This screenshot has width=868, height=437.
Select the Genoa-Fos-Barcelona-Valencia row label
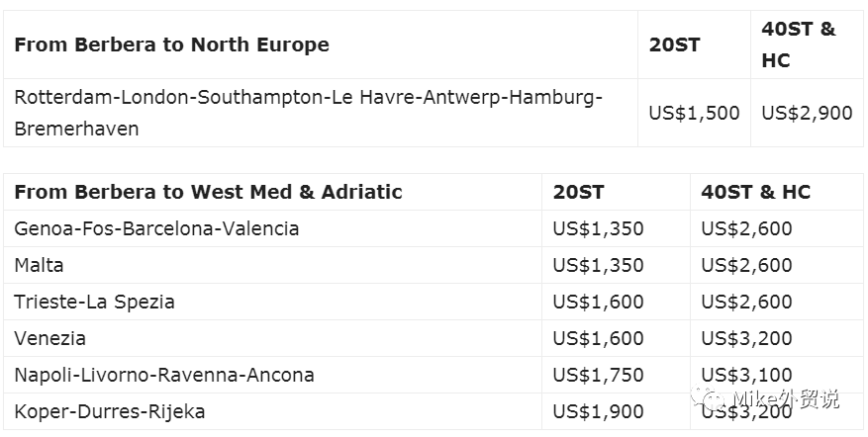pyautogui.click(x=156, y=228)
